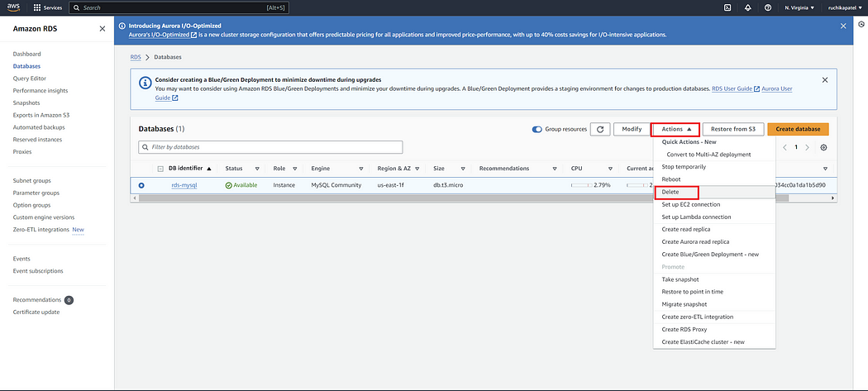This screenshot has width=868, height=391.
Task: Refresh the databases list
Action: pos(600,129)
